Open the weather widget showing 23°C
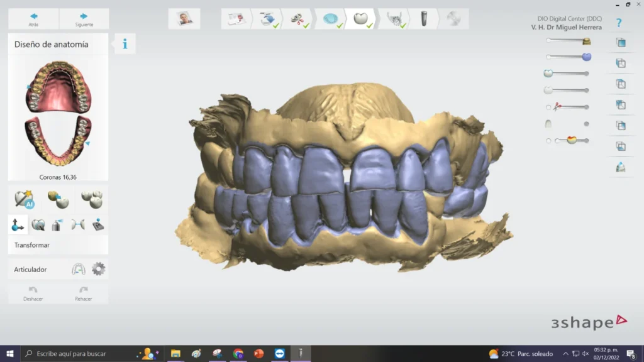 [x=521, y=353]
